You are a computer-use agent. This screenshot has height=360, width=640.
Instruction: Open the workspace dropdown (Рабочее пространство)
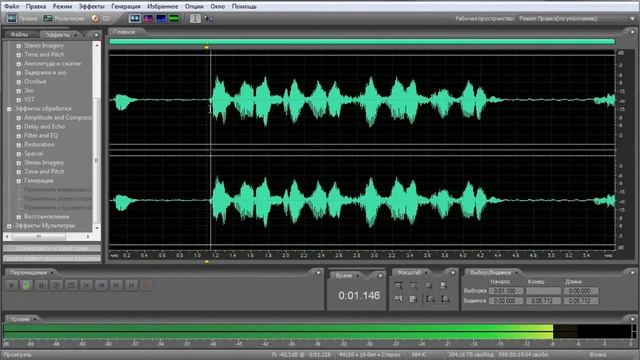pos(576,19)
